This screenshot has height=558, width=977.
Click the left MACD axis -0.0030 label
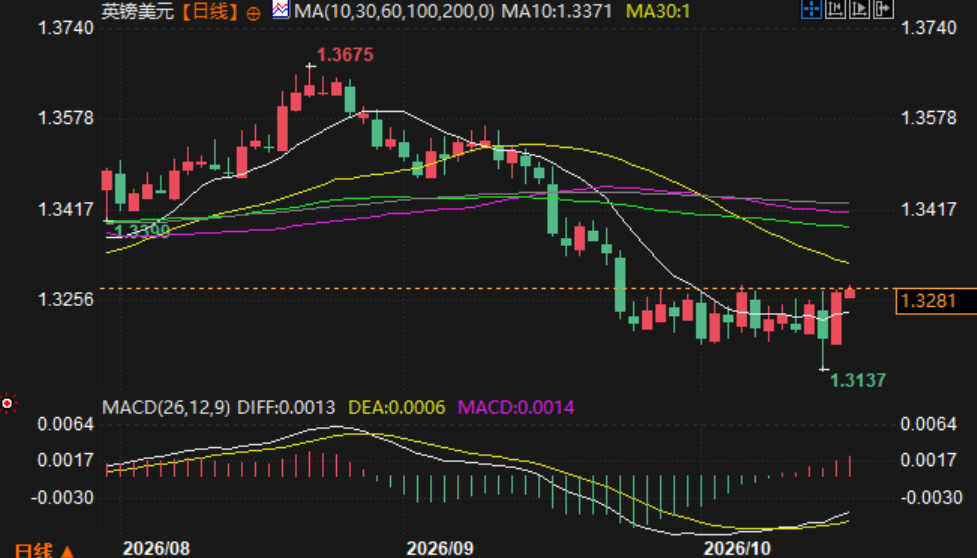[62, 498]
